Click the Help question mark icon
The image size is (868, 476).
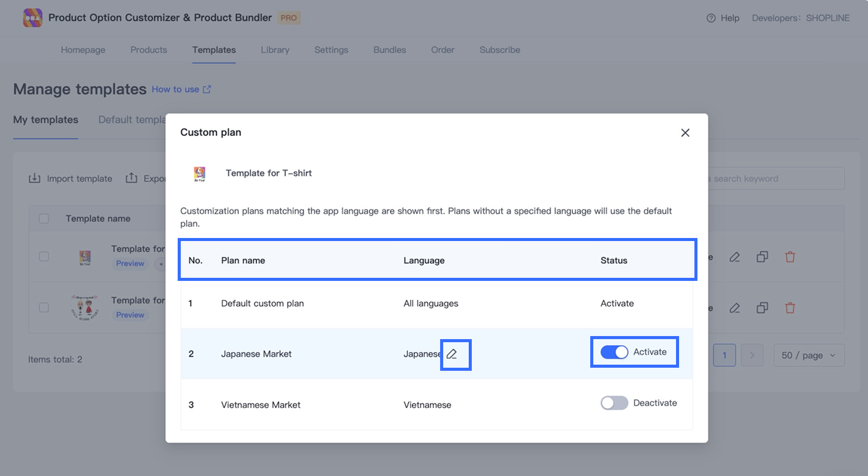pos(711,18)
